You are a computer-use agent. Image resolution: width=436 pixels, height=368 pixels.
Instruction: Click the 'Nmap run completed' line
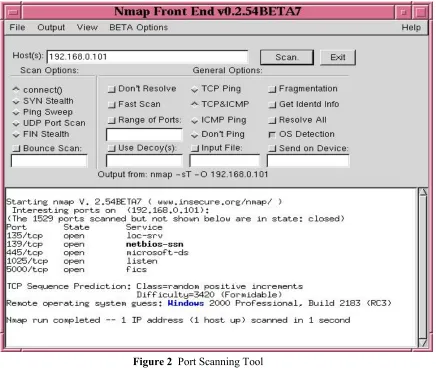[x=178, y=320]
